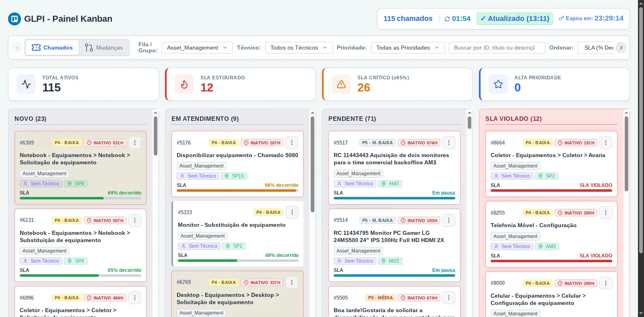Open the three-dot menu on ticket #8664
This screenshot has height=317, width=644.
point(606,143)
